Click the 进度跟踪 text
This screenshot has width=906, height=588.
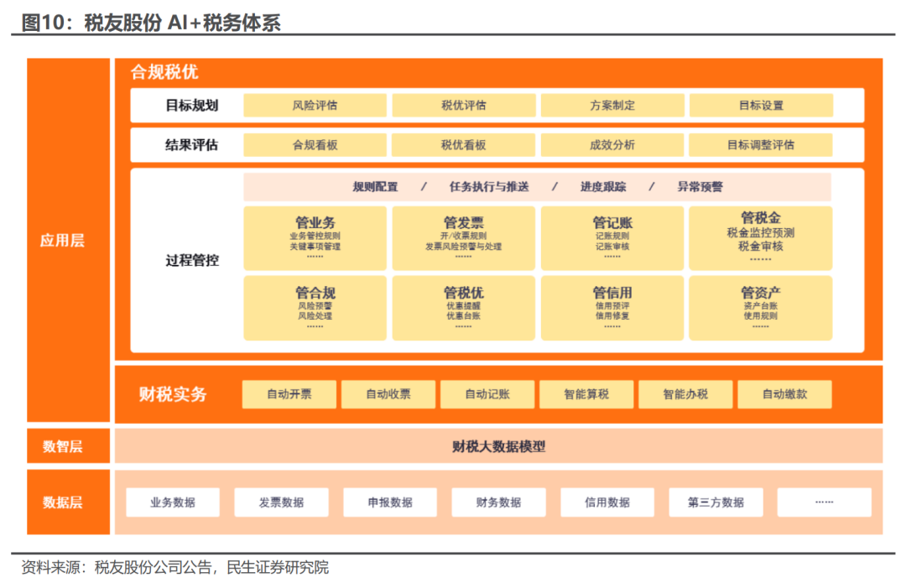point(603,186)
